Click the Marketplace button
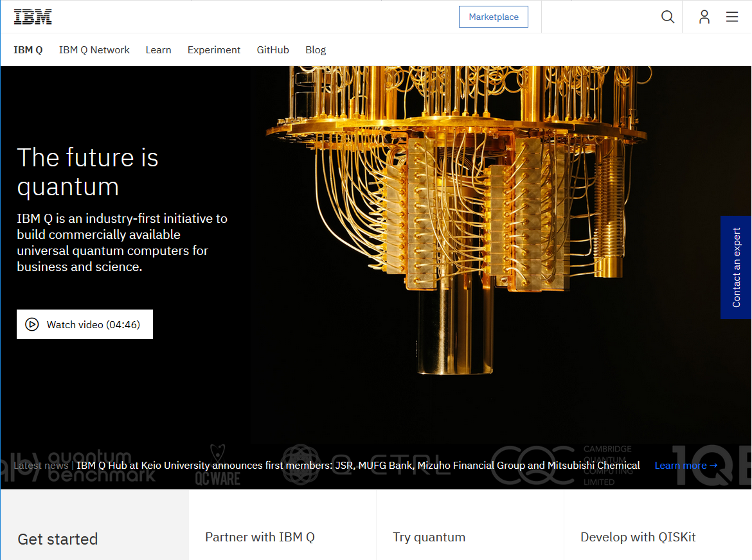The height and width of the screenshot is (560, 752). point(493,17)
